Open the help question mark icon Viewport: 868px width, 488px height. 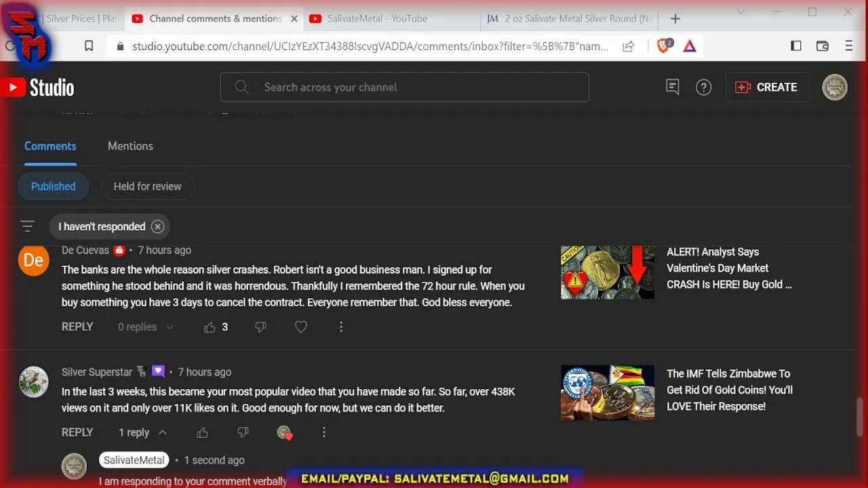[704, 87]
